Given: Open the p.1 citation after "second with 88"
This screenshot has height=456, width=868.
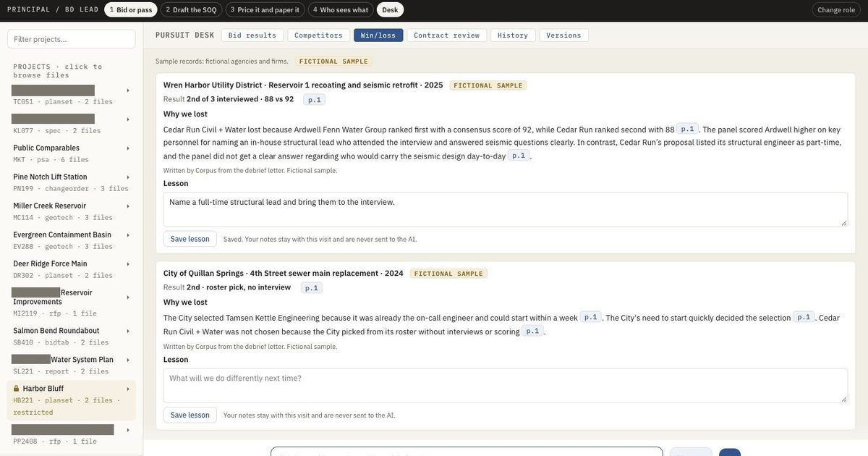Looking at the screenshot, I should (x=687, y=129).
